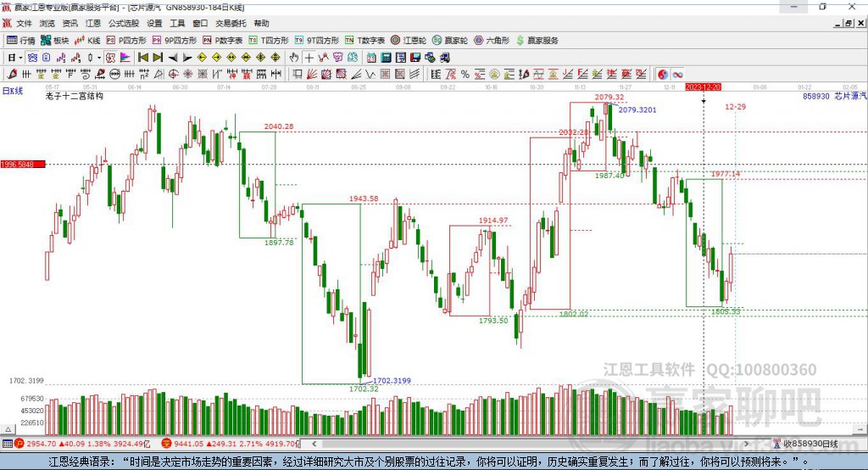Screen dimensions: 868x470
Task: Open the 公式选股 menu
Action: 124,23
